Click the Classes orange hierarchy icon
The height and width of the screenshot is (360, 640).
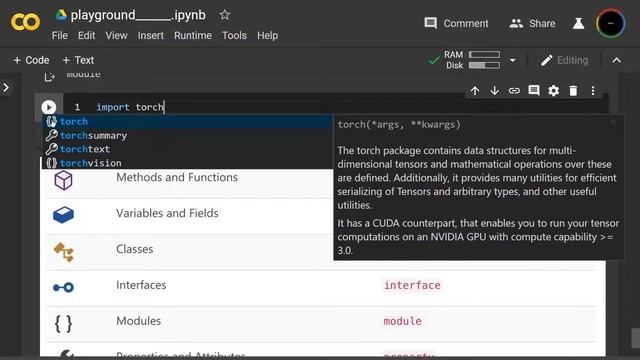[64, 251]
